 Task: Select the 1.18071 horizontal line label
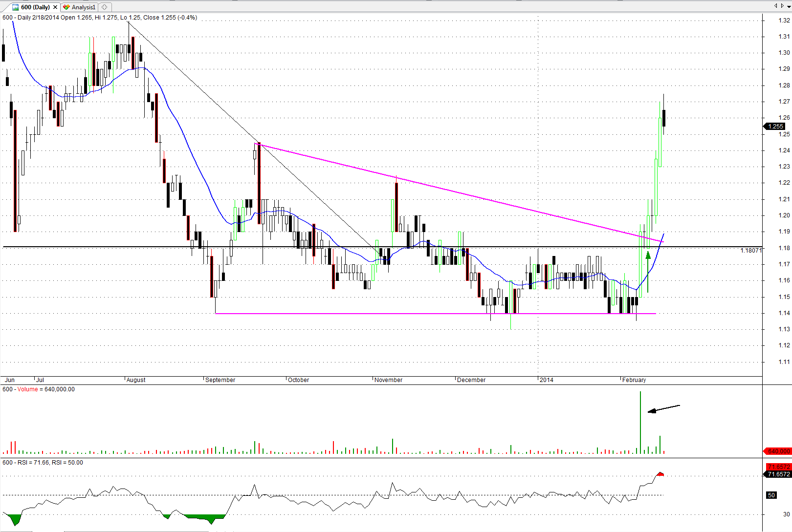pyautogui.click(x=750, y=251)
